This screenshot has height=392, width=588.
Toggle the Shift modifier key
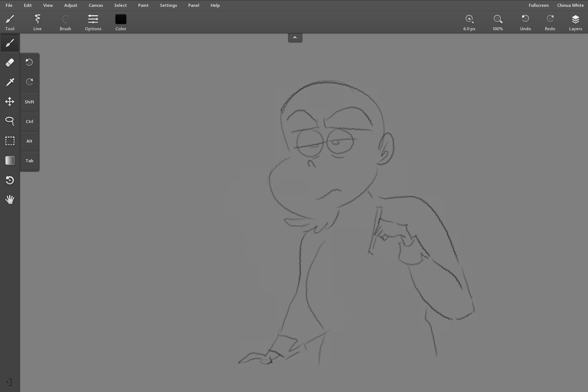click(x=29, y=102)
